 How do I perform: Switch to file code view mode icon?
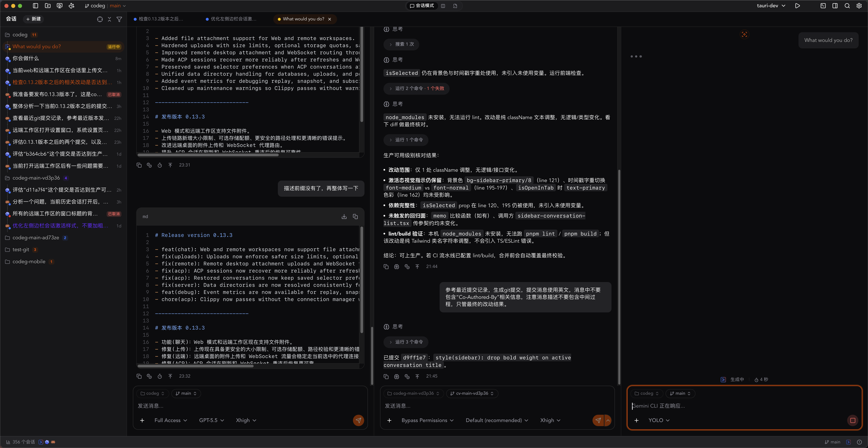click(455, 6)
